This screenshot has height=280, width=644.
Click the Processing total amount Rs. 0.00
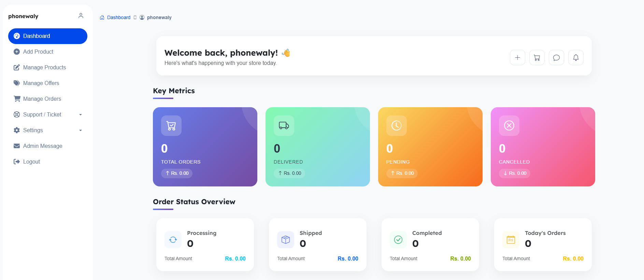(235, 259)
